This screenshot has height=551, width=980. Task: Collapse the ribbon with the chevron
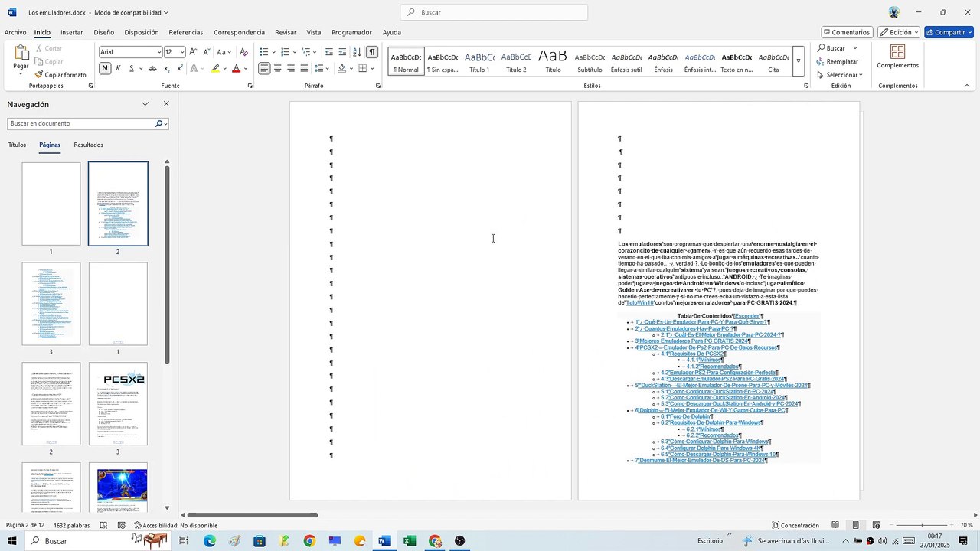coord(966,86)
